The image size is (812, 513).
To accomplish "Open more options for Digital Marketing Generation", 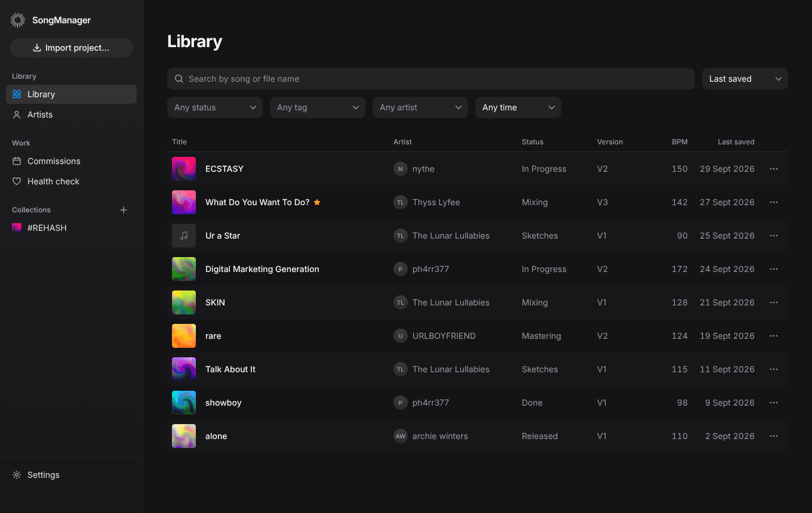I will click(x=774, y=269).
